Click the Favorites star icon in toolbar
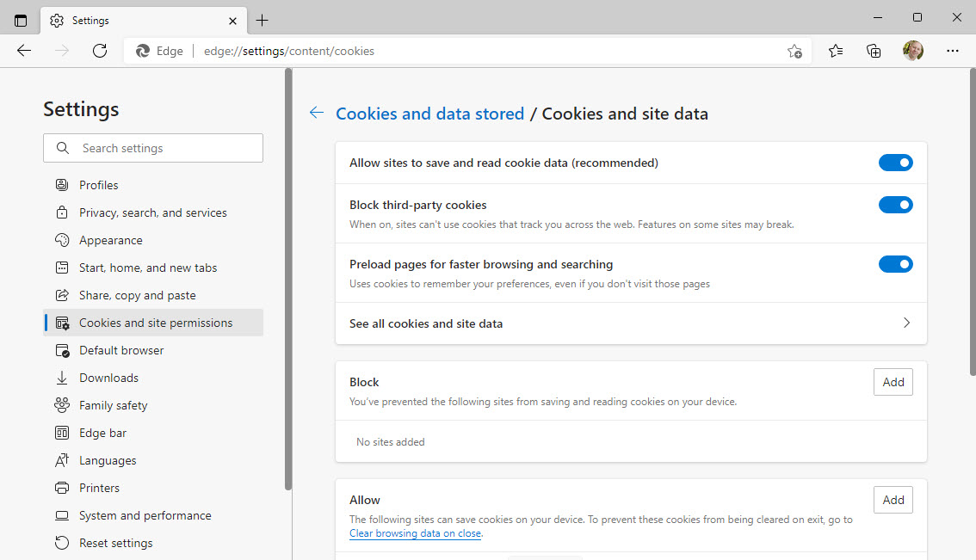 (x=836, y=51)
